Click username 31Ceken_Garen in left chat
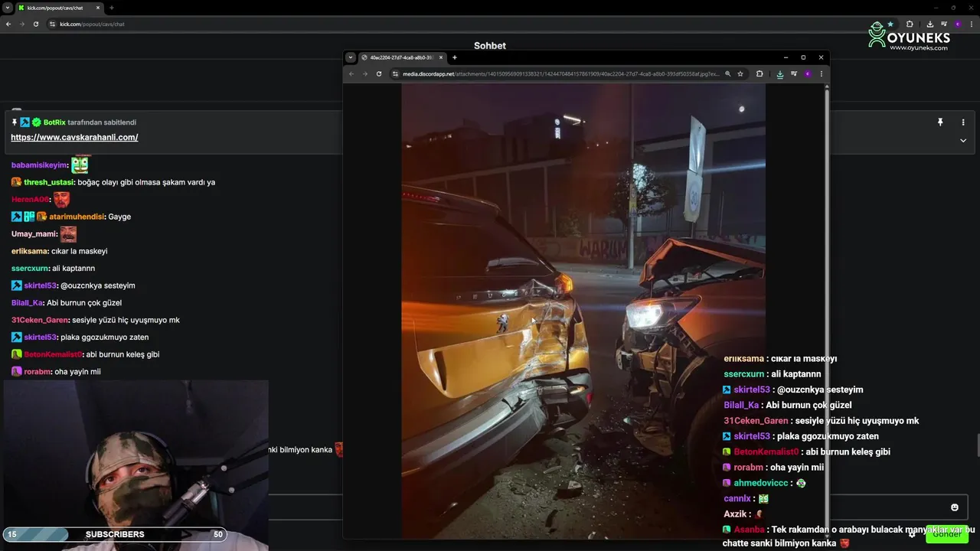This screenshot has height=551, width=980. point(40,320)
